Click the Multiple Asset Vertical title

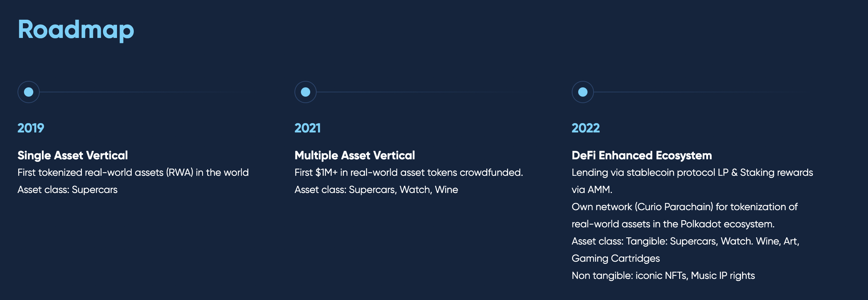355,155
